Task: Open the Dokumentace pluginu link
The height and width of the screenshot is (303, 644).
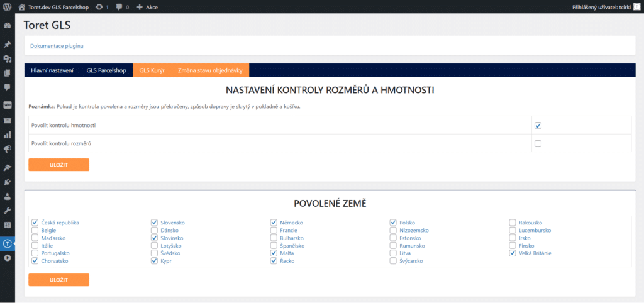Action: point(57,46)
